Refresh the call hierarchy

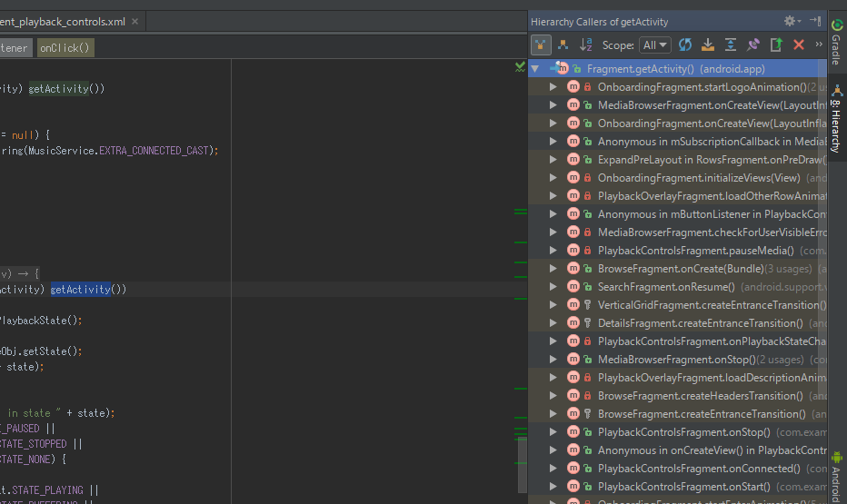[685, 44]
